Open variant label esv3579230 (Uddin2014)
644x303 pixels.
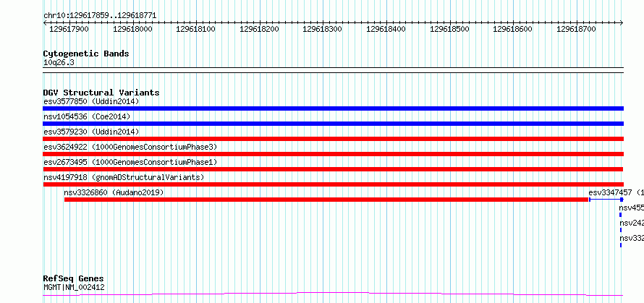(91, 132)
